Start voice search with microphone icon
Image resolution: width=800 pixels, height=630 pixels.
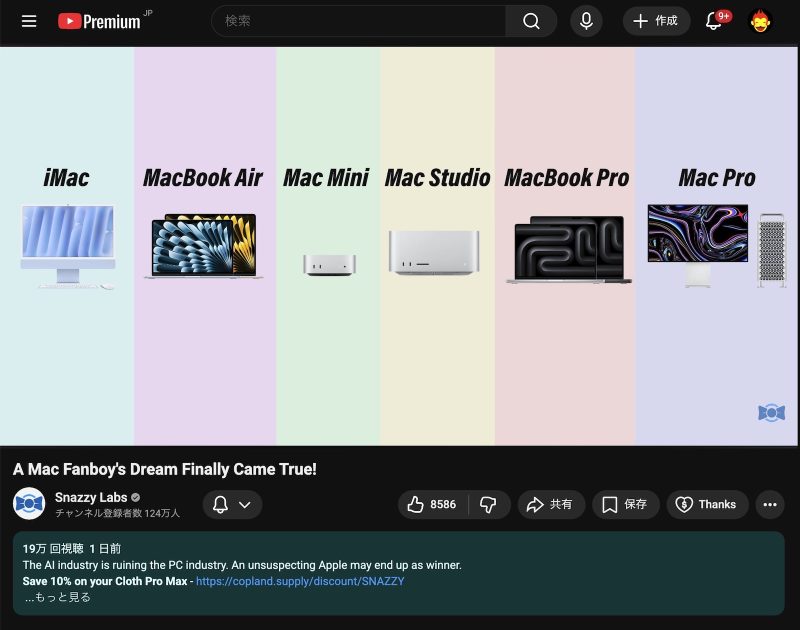pyautogui.click(x=586, y=21)
